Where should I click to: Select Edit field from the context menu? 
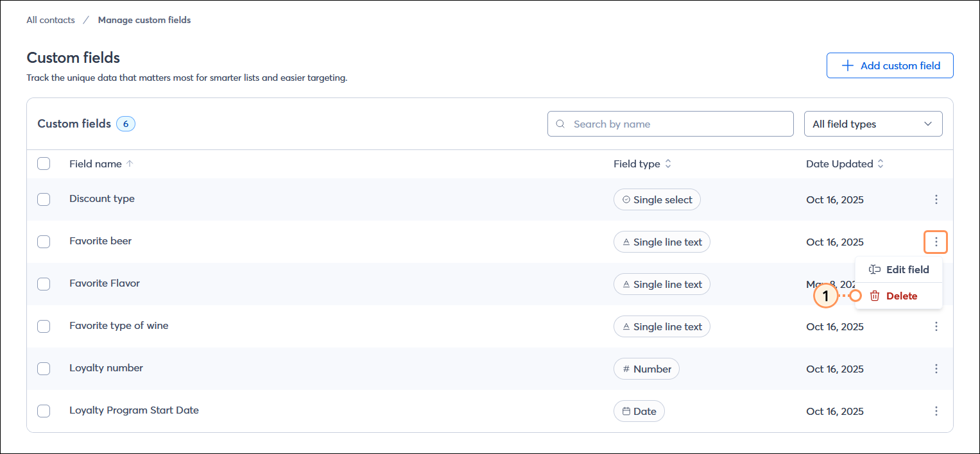(907, 269)
